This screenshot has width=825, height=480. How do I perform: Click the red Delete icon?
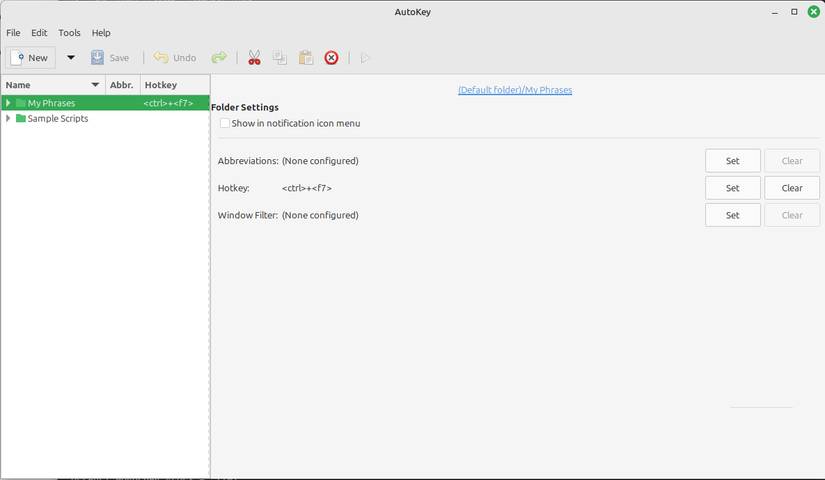332,58
